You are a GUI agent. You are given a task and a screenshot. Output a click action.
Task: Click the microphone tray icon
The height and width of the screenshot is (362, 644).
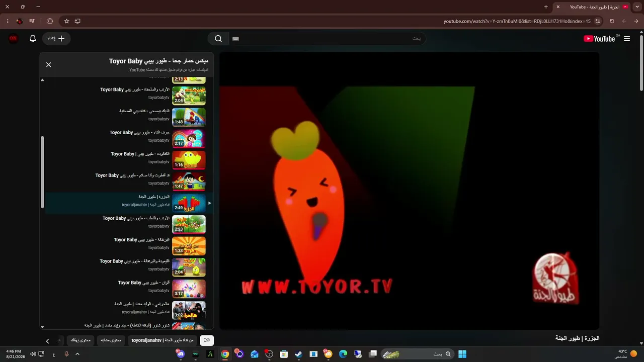coord(66,354)
